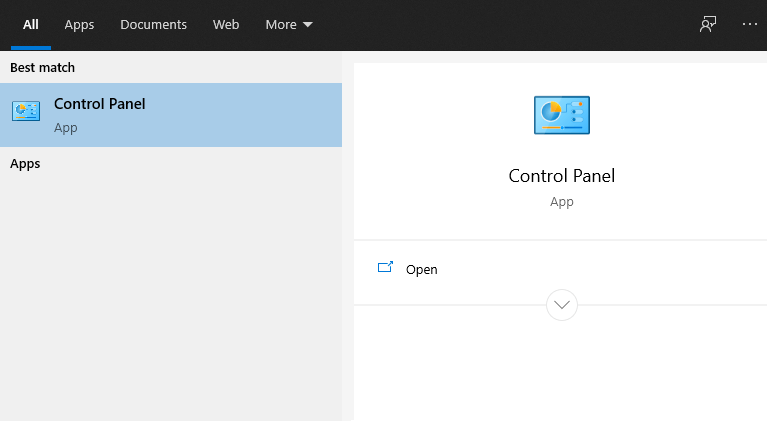Screen dimensions: 767x421
Task: Click the empty area below the chevron
Action: tap(560, 370)
